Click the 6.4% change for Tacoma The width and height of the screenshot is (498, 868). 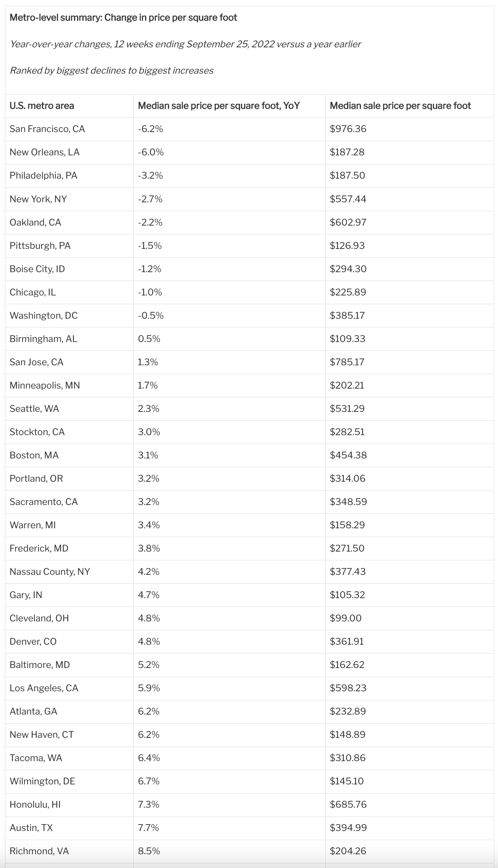click(149, 758)
